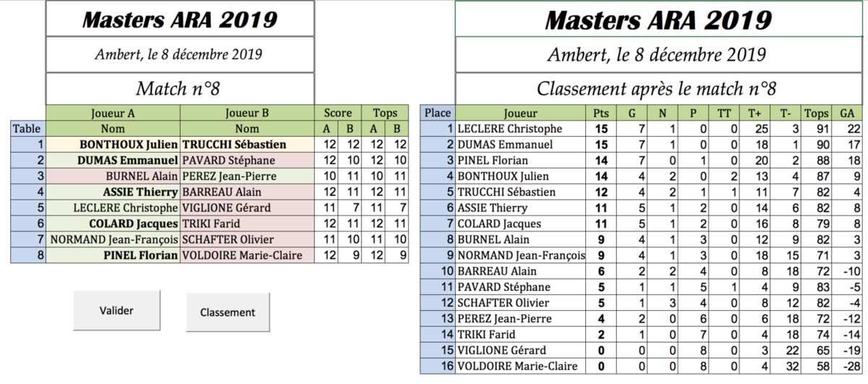868x384 pixels.
Task: Select the GA column header
Action: coord(847,113)
